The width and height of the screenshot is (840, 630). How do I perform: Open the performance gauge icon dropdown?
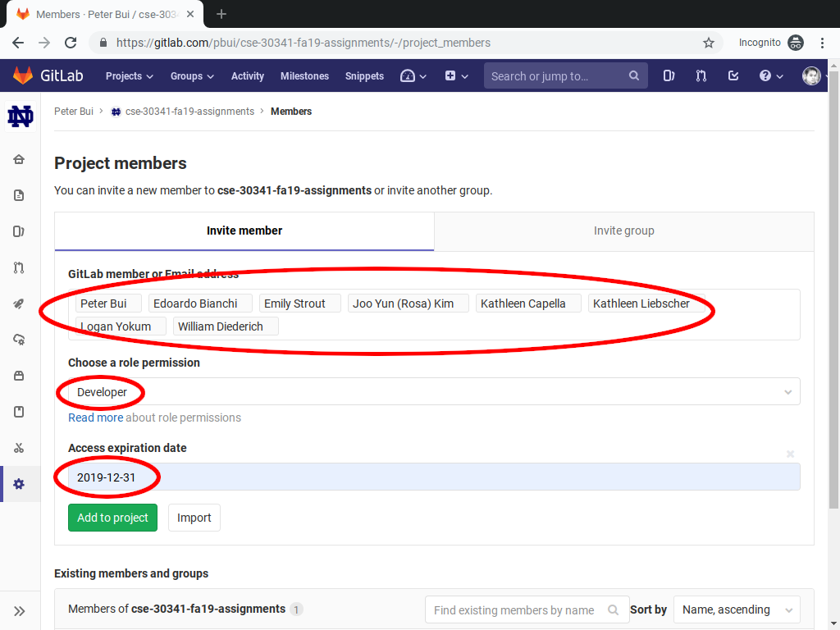coord(413,75)
